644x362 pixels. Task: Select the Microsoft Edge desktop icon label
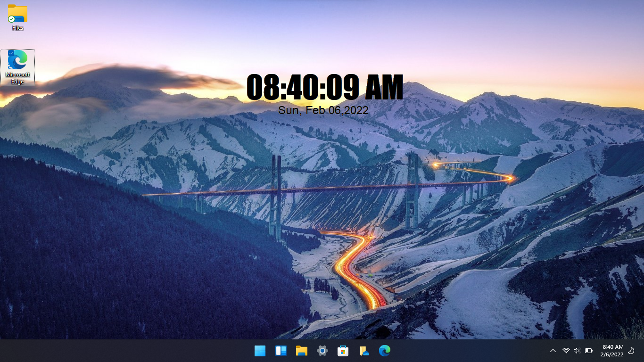(17, 77)
